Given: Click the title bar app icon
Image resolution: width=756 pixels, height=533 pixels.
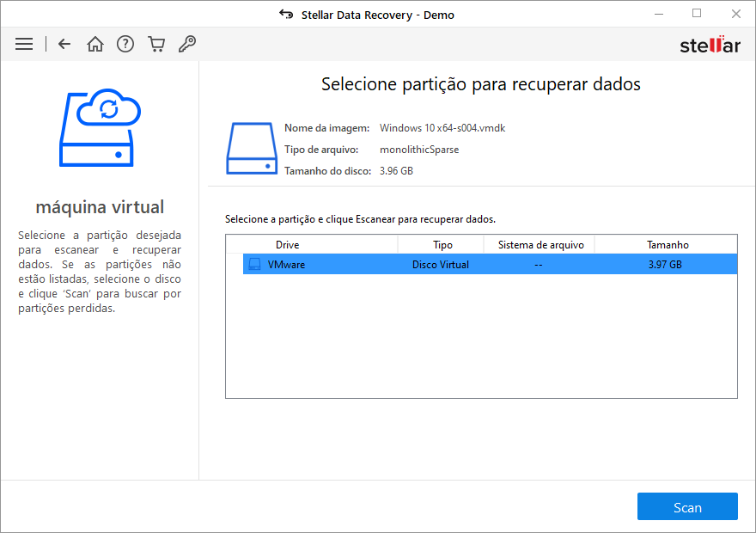Looking at the screenshot, I should (x=287, y=15).
